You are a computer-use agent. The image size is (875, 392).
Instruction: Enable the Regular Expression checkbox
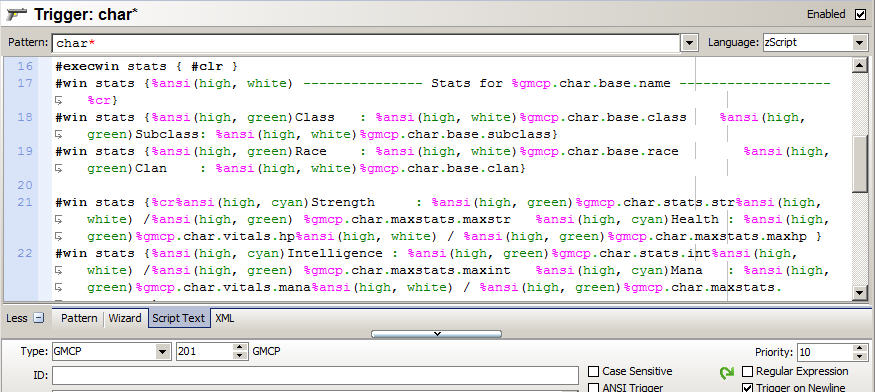click(747, 371)
